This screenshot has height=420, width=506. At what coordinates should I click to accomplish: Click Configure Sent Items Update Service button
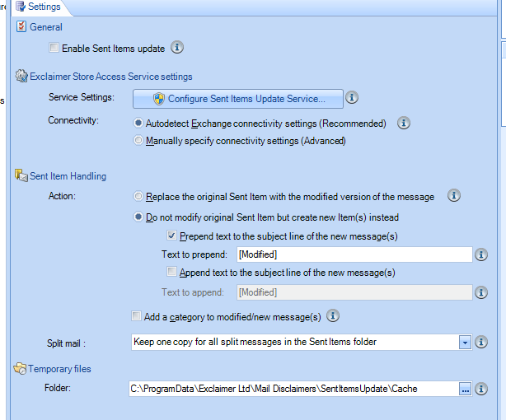(x=238, y=99)
